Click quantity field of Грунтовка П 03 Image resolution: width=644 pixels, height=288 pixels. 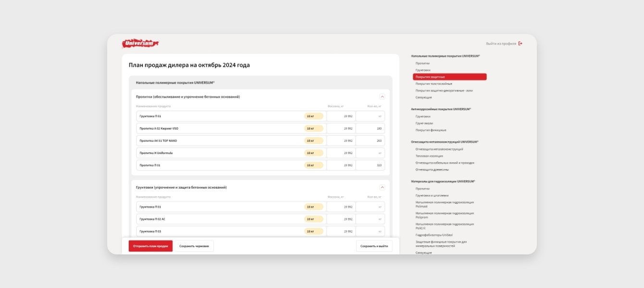point(370,231)
